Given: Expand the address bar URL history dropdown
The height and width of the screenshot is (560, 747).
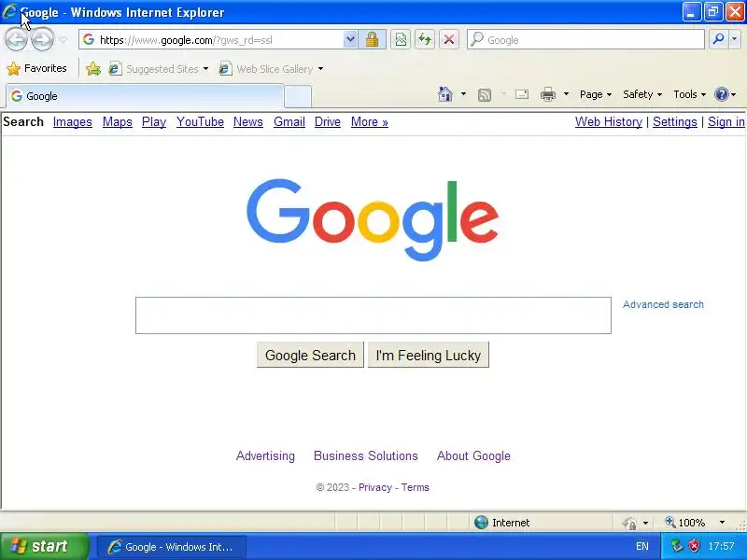Looking at the screenshot, I should click(x=350, y=39).
